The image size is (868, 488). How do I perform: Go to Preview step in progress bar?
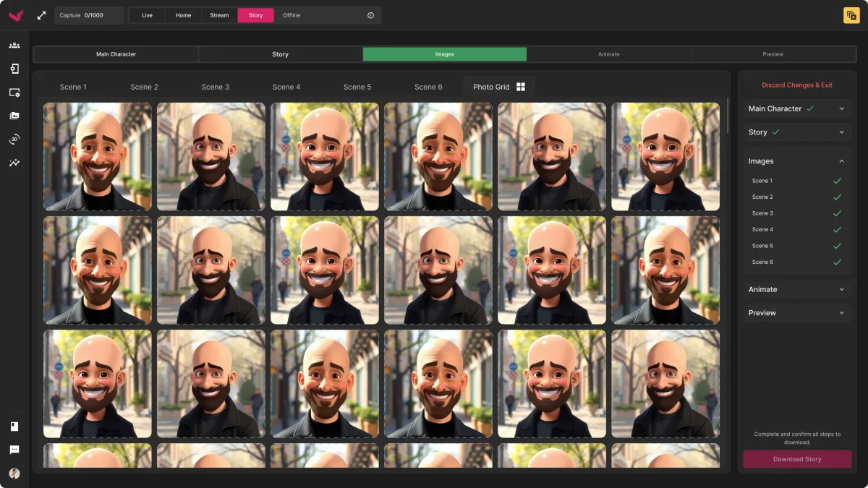pos(773,54)
